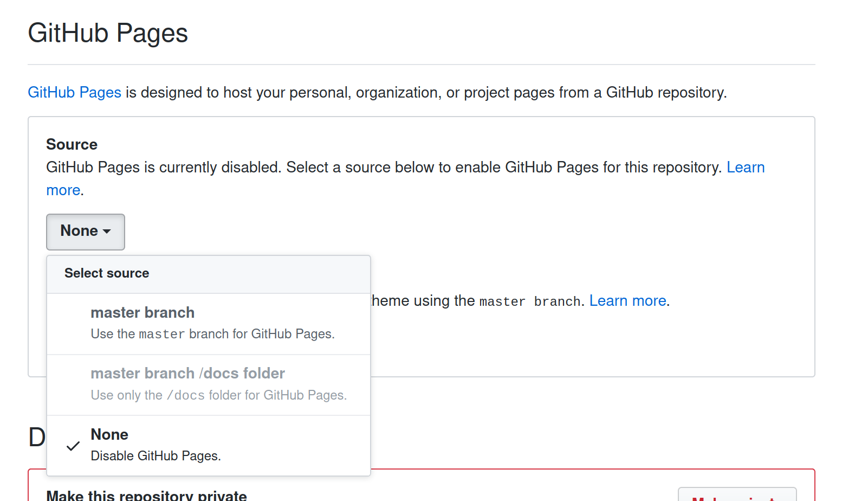Select master branch as Pages source
868x501 pixels.
point(209,324)
